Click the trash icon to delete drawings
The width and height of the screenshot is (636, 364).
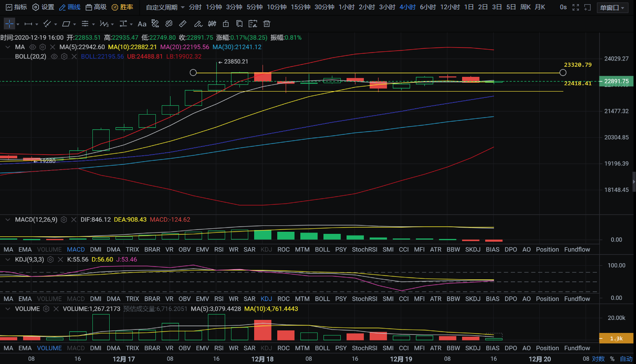pyautogui.click(x=266, y=24)
